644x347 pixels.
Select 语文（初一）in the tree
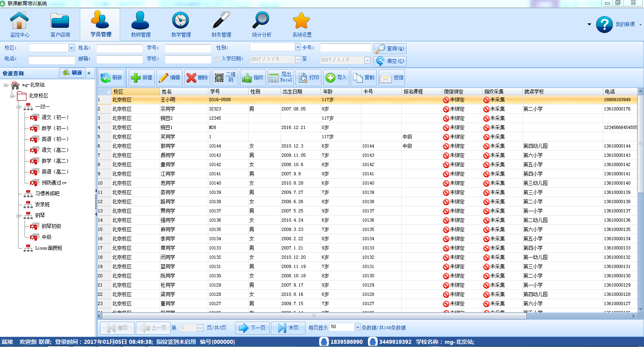pos(55,117)
